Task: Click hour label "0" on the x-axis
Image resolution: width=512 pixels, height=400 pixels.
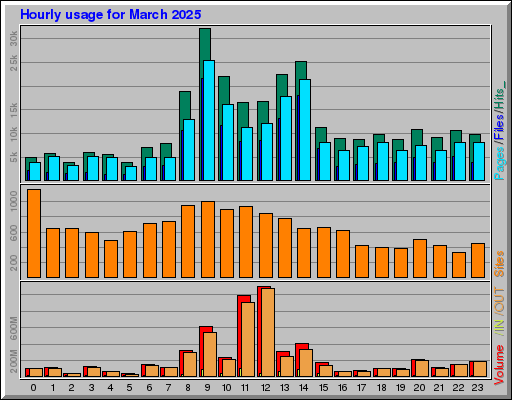Action: coord(33,388)
